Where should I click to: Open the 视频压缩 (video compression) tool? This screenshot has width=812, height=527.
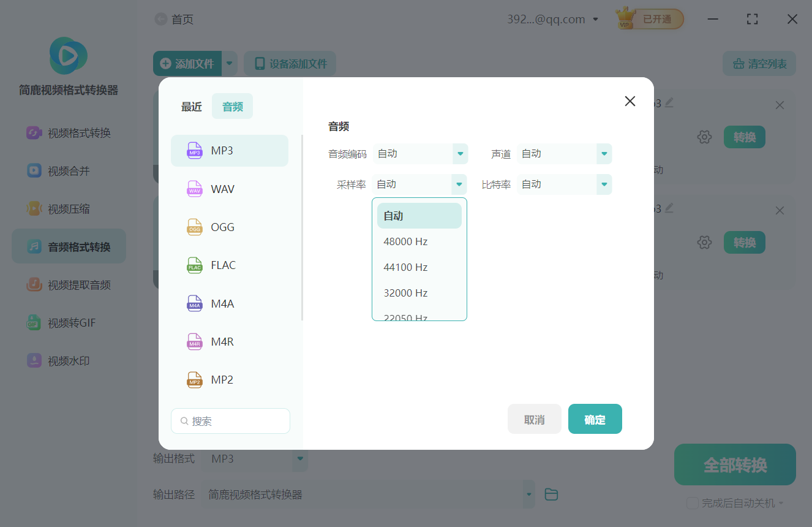pyautogui.click(x=68, y=208)
